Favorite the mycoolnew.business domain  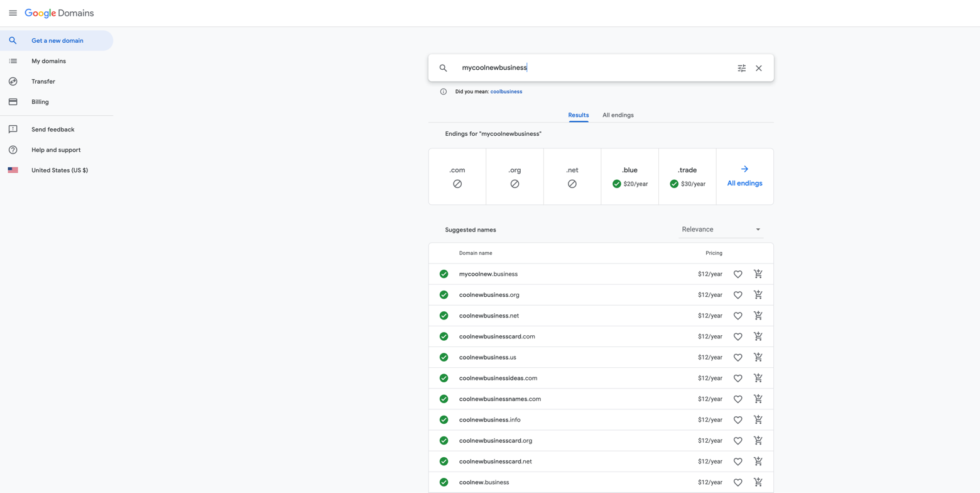(738, 274)
